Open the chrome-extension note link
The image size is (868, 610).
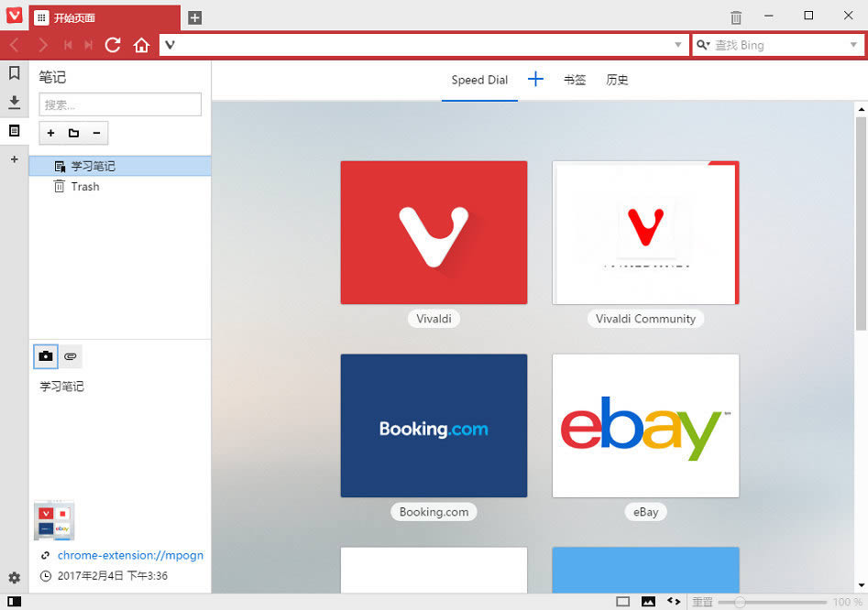[x=131, y=555]
